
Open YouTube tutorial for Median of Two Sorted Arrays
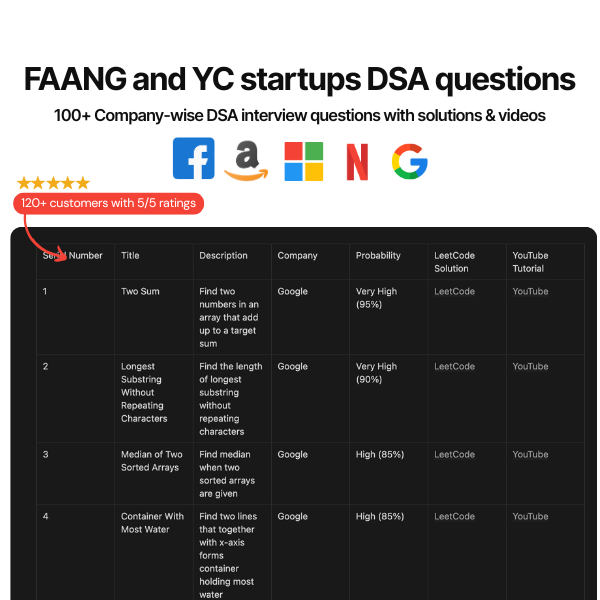530,454
